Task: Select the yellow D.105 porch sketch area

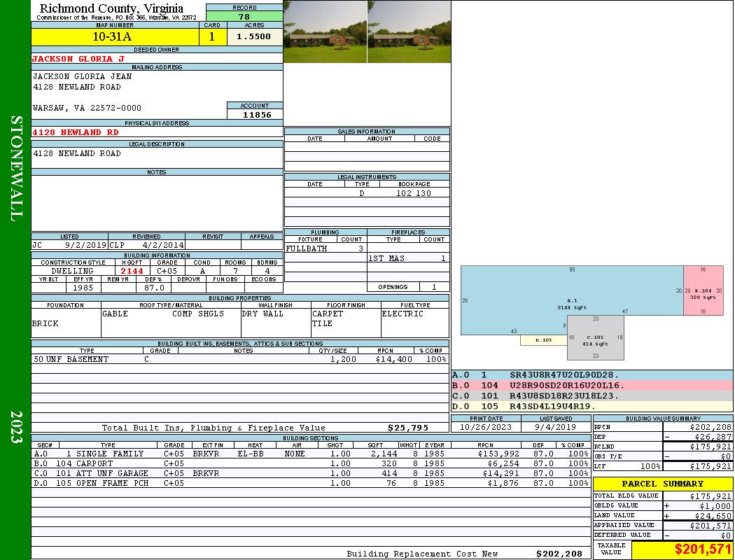Action: point(543,340)
